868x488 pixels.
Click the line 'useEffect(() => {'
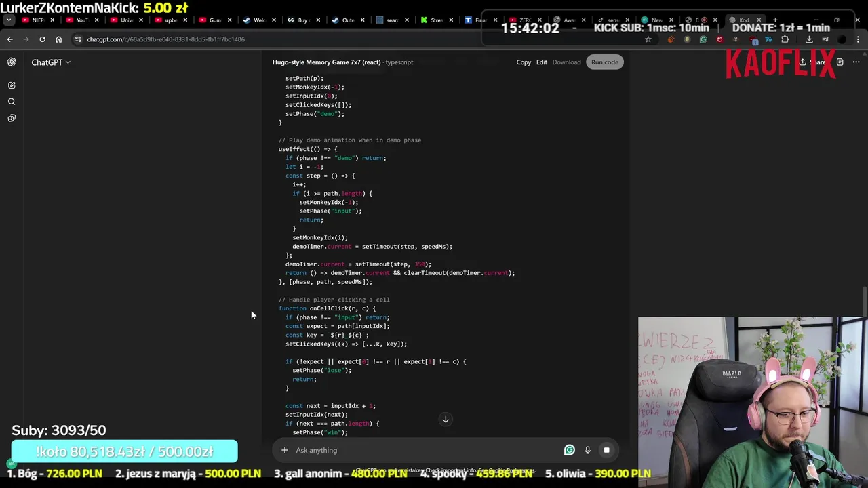point(308,149)
